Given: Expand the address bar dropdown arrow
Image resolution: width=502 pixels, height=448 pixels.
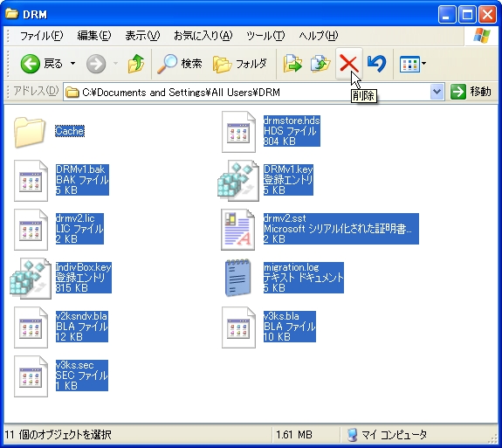Looking at the screenshot, I should point(437,93).
